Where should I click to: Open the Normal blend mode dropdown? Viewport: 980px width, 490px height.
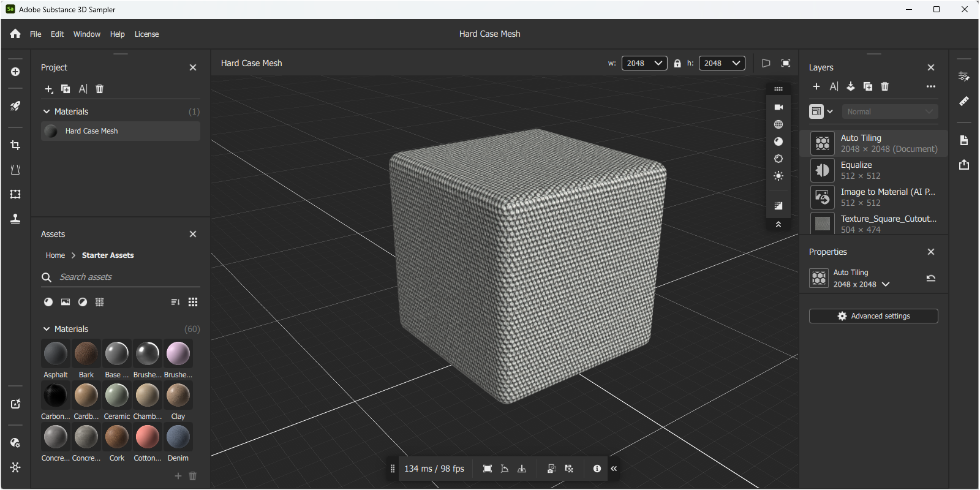pos(889,111)
